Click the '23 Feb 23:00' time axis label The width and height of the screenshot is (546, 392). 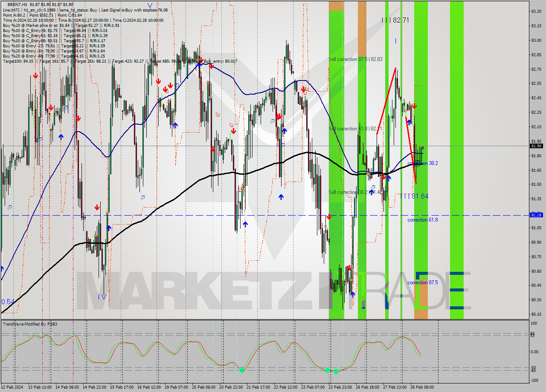340,387
